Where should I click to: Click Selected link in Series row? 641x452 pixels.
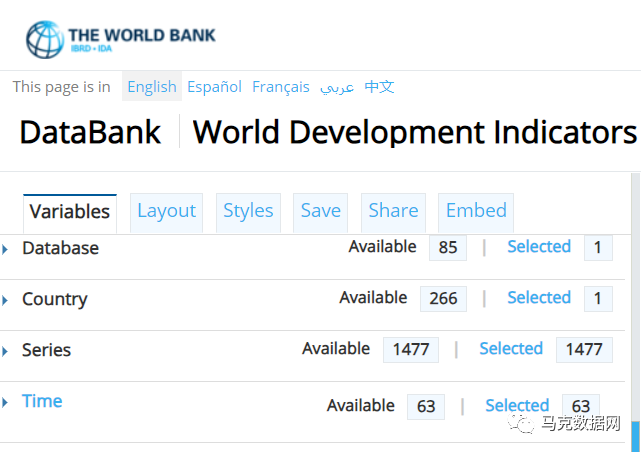(511, 349)
